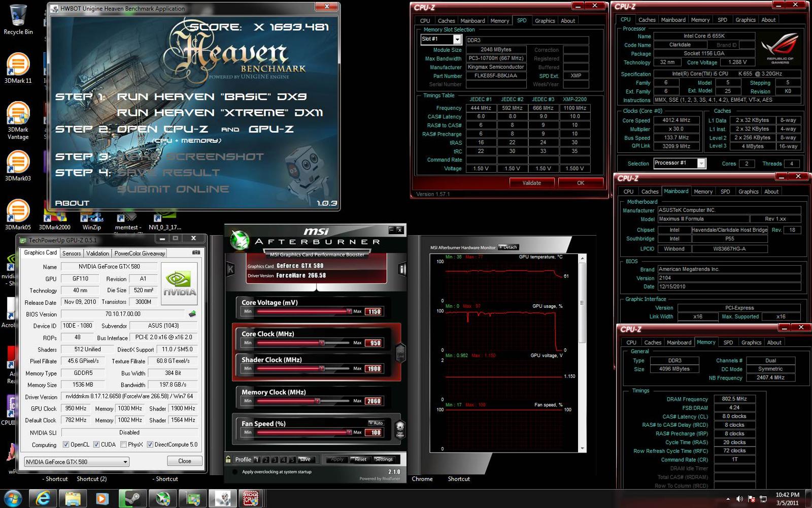
Task: Select Afterburner profile slot 1
Action: click(x=257, y=460)
